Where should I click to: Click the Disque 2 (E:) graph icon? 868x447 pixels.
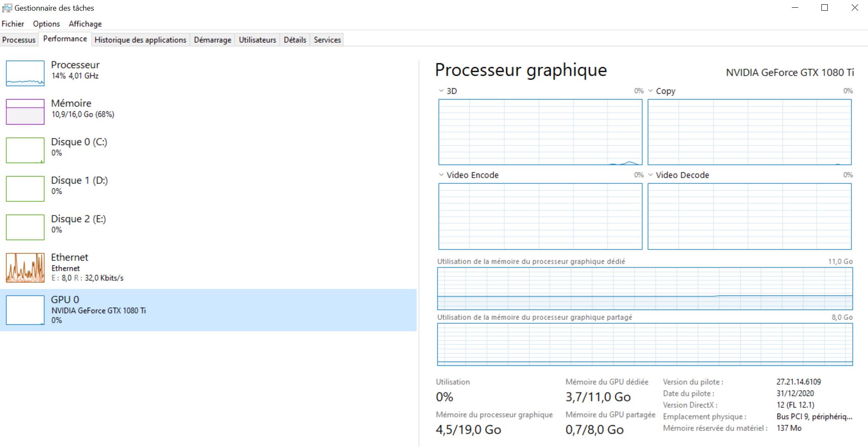tap(25, 227)
